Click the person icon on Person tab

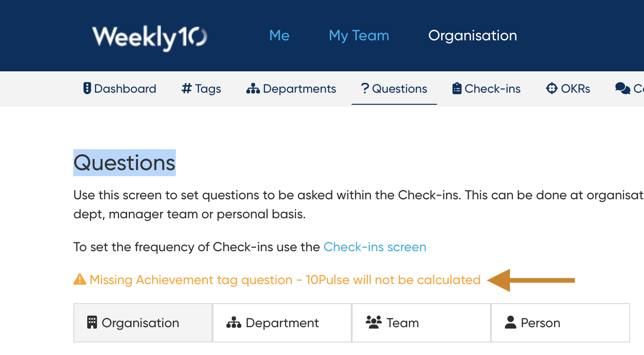(x=510, y=323)
